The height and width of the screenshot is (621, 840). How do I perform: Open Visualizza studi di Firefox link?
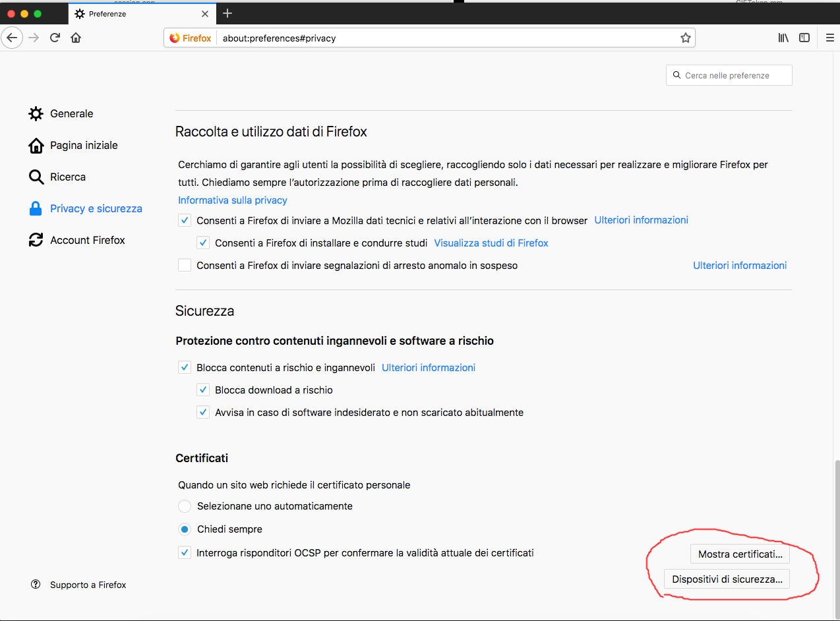click(491, 243)
